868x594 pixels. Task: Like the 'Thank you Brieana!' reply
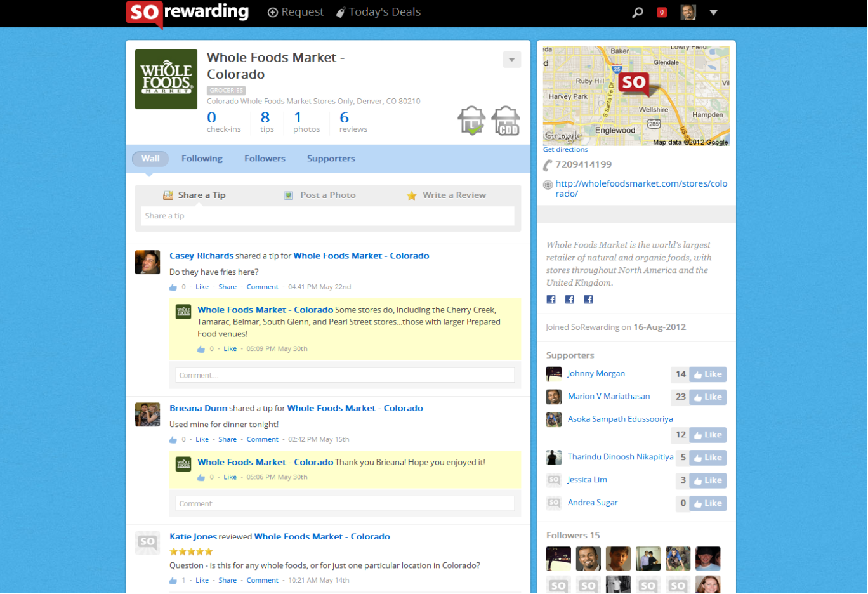tap(230, 477)
